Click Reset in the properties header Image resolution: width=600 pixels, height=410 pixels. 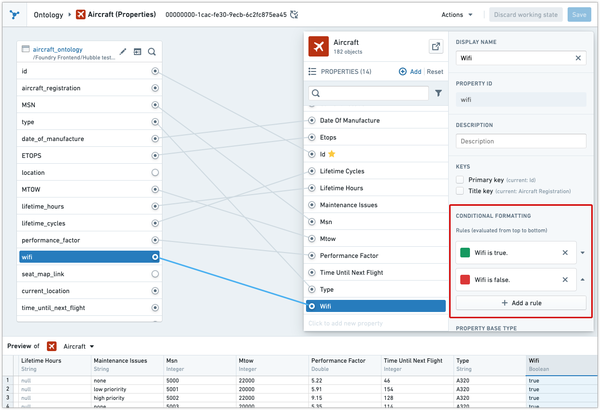click(x=435, y=72)
